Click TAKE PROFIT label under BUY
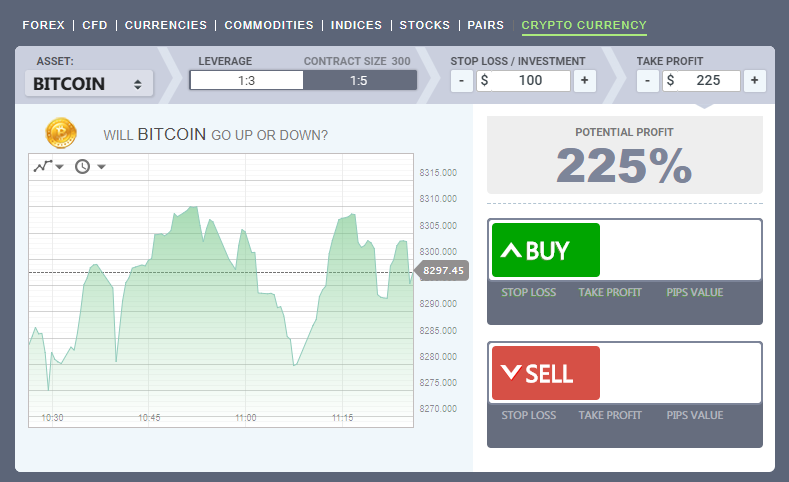 tap(610, 292)
